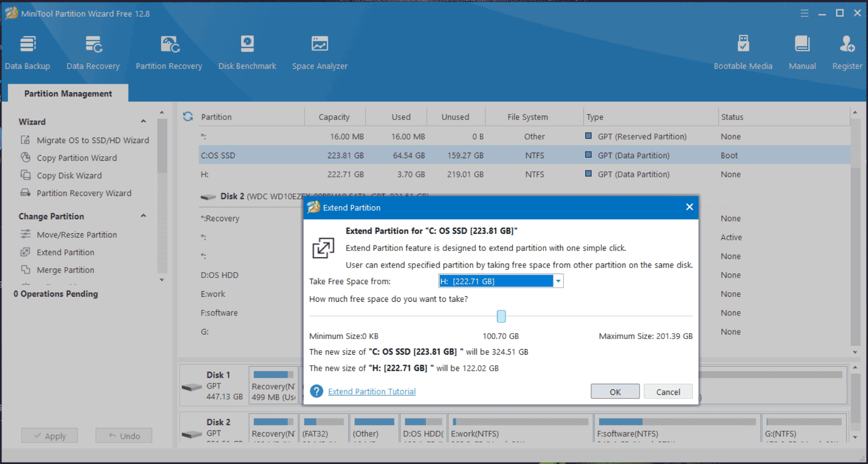Click the Apply button

coord(49,436)
